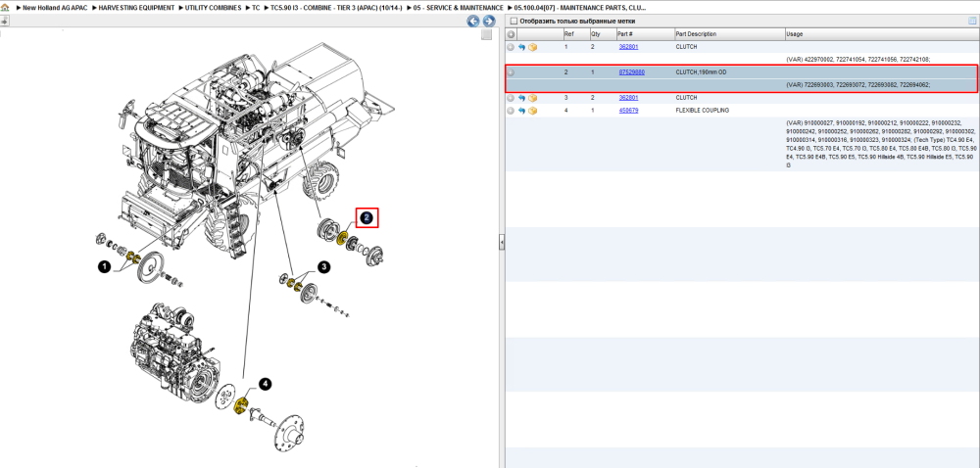Open UTILITY COMBINES breadcrumb
Image resolution: width=980 pixels, height=468 pixels.
click(x=213, y=8)
